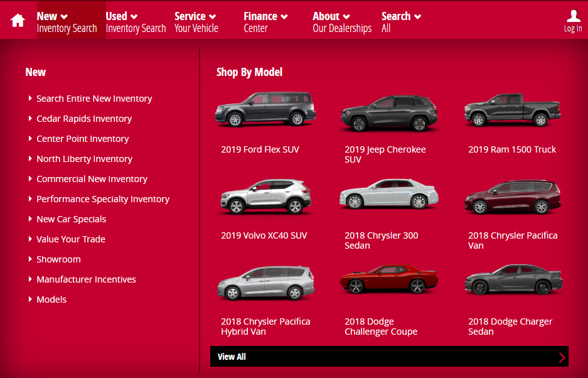The image size is (588, 378).
Task: Open the Value Your Trade page
Action: coord(70,239)
